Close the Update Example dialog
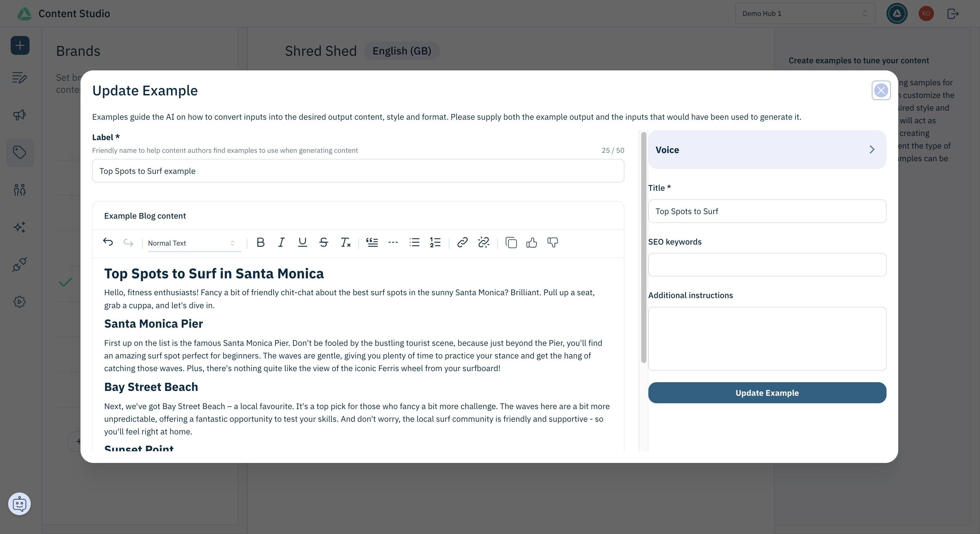 pyautogui.click(x=881, y=90)
